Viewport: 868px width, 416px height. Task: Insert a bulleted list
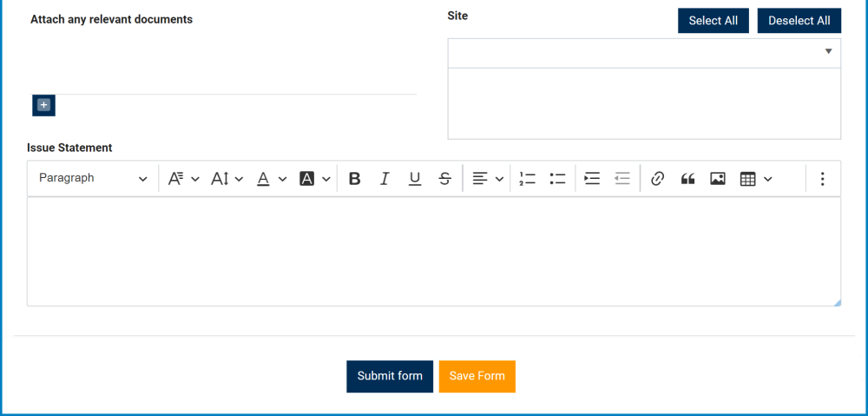[557, 179]
